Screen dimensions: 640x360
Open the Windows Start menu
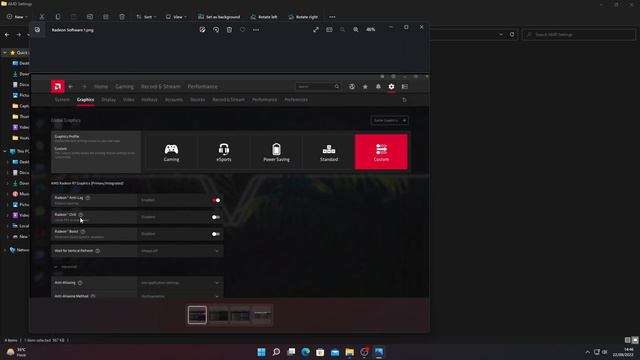tap(262, 352)
